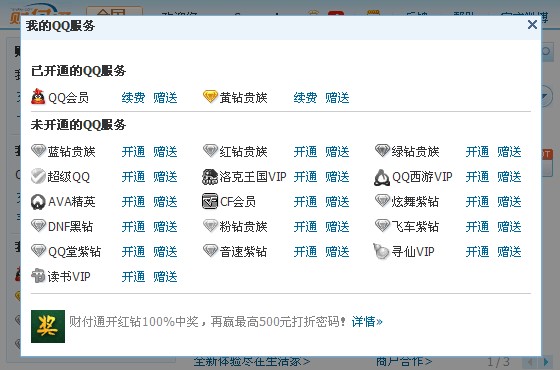Screen dimensions: 560x370
Task: Click the 绿钻贵族 diamond icon
Action: coord(382,151)
